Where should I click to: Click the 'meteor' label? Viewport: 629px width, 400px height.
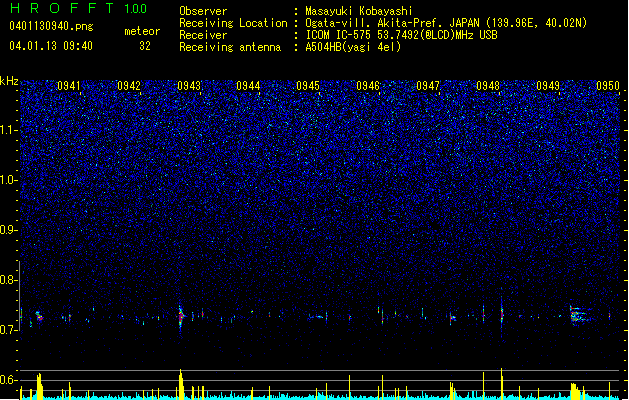(x=142, y=31)
